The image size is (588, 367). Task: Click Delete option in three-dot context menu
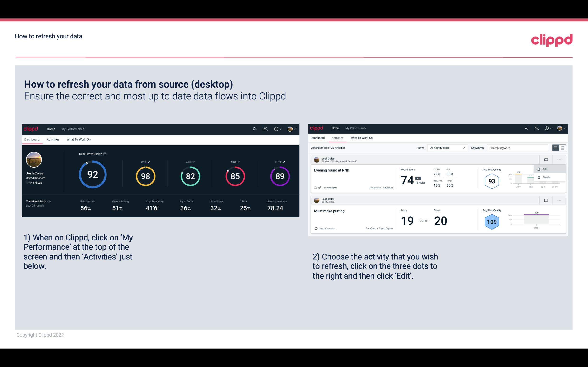(546, 177)
